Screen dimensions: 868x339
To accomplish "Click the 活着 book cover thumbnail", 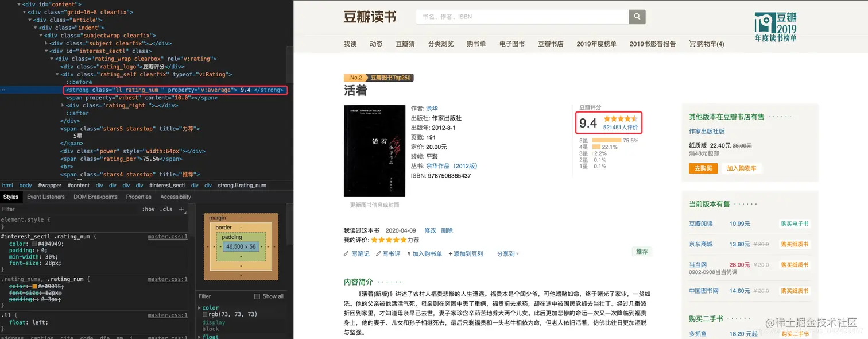I will point(374,151).
